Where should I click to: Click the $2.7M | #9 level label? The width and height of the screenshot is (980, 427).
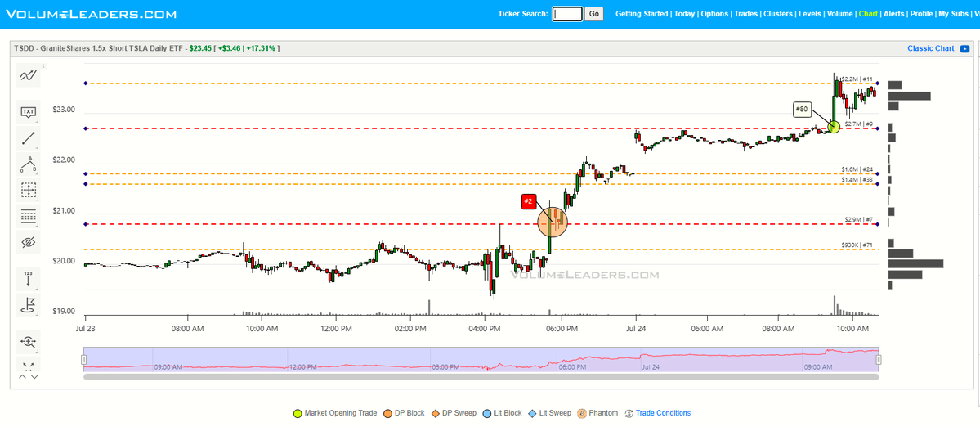coord(858,124)
